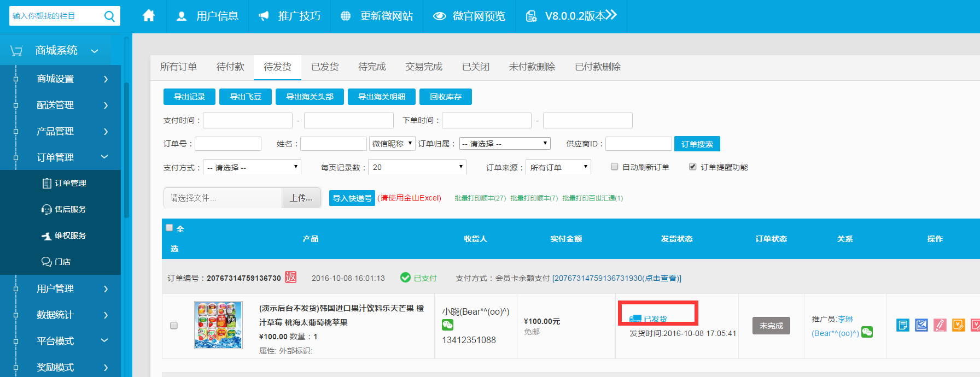Check the select-all 全选 checkbox

[x=170, y=228]
